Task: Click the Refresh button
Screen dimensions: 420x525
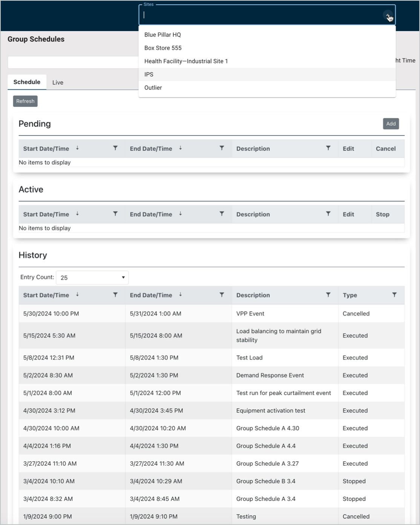Action: (x=25, y=101)
